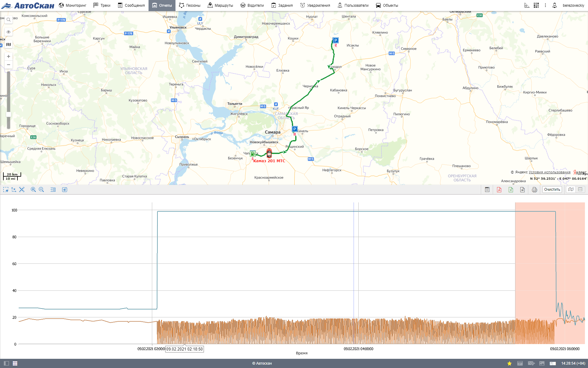Open the apps grid menu

coord(536,5)
